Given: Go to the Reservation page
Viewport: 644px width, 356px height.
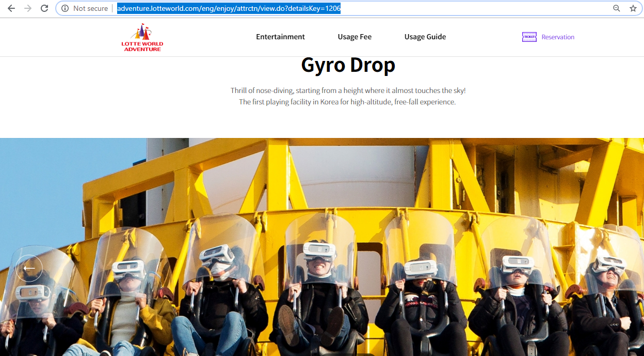Looking at the screenshot, I should click(x=558, y=37).
